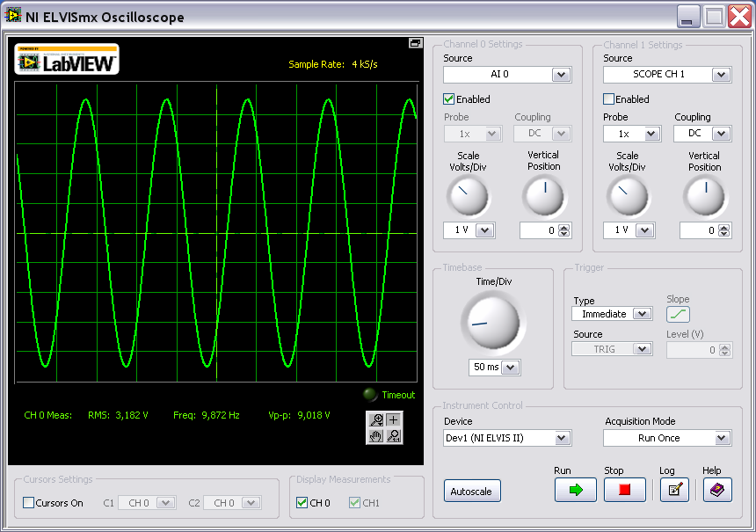
Task: Click the Timeout label text
Action: tap(398, 395)
